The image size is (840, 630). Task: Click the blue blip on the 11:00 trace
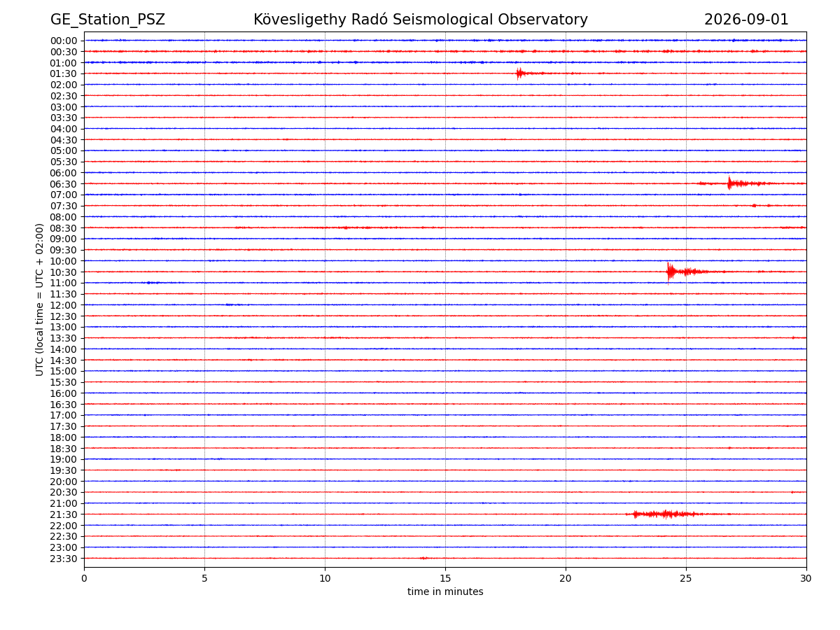click(x=150, y=283)
